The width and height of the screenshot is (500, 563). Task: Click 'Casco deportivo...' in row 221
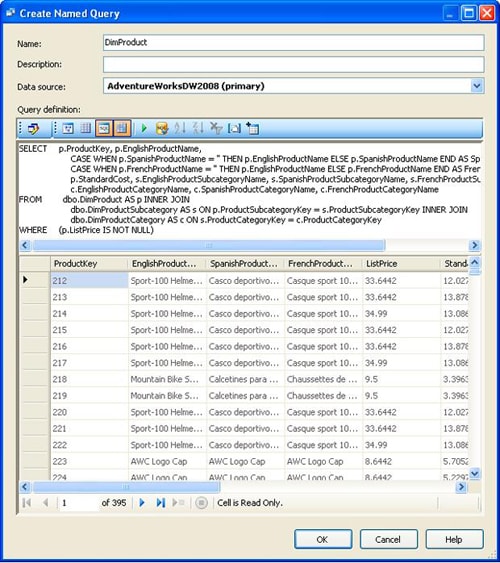[245, 428]
